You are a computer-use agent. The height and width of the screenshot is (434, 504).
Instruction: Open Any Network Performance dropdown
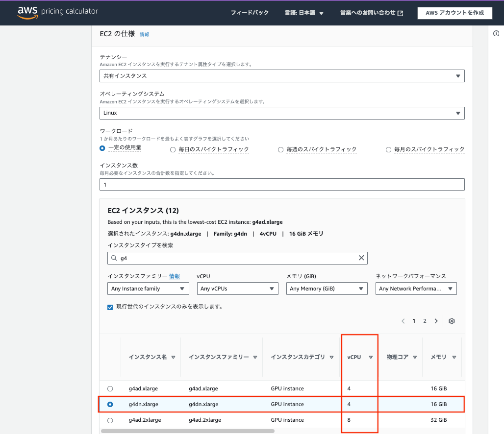416,289
